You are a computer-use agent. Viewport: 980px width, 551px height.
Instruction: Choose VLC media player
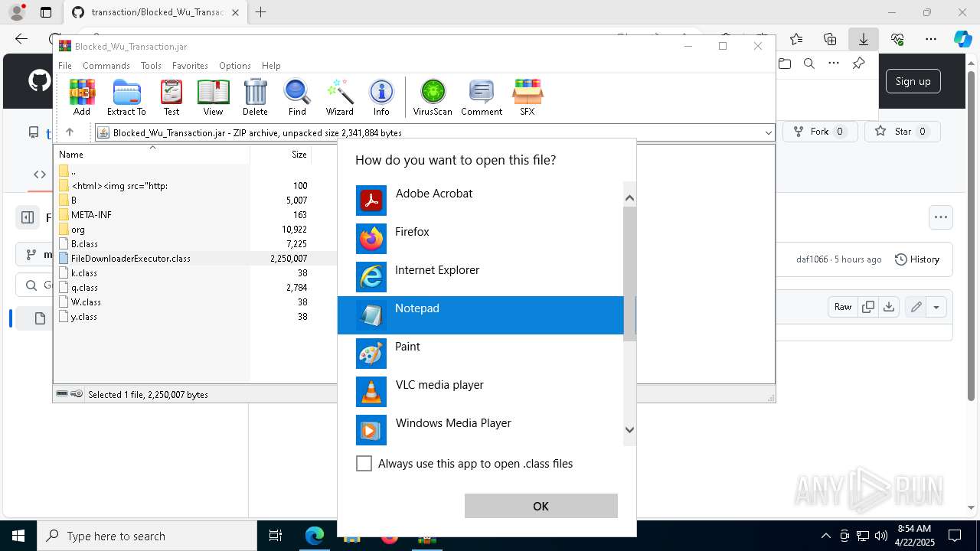tap(481, 392)
